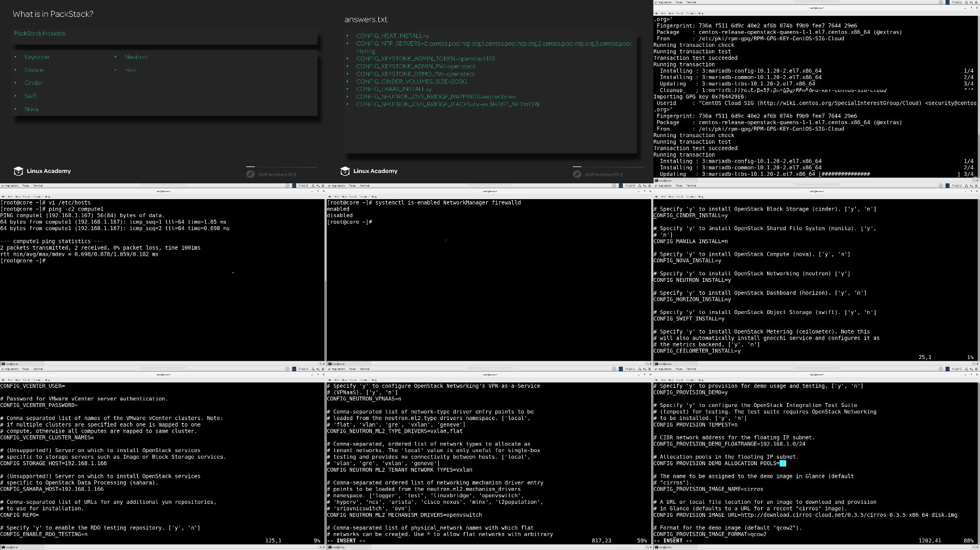Click the accessibility icon above the systemctl is-enabled terminal
980x550 pixels.
(x=614, y=186)
